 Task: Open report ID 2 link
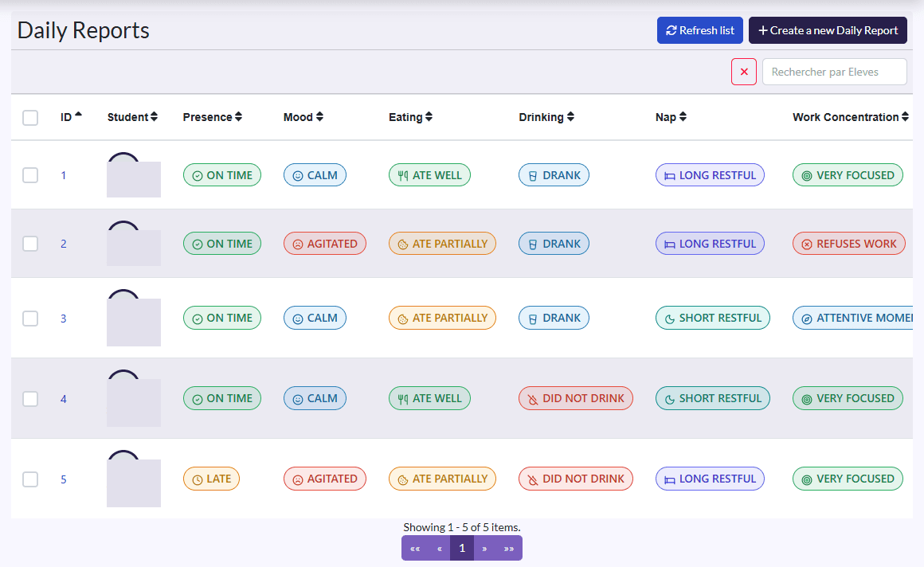pos(64,244)
